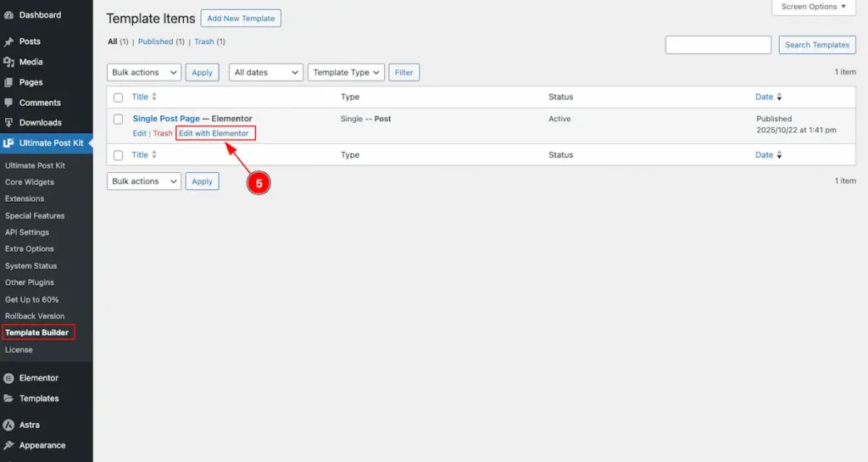
Task: Click the Dashboard gauge icon in sidebar
Action: click(8, 15)
